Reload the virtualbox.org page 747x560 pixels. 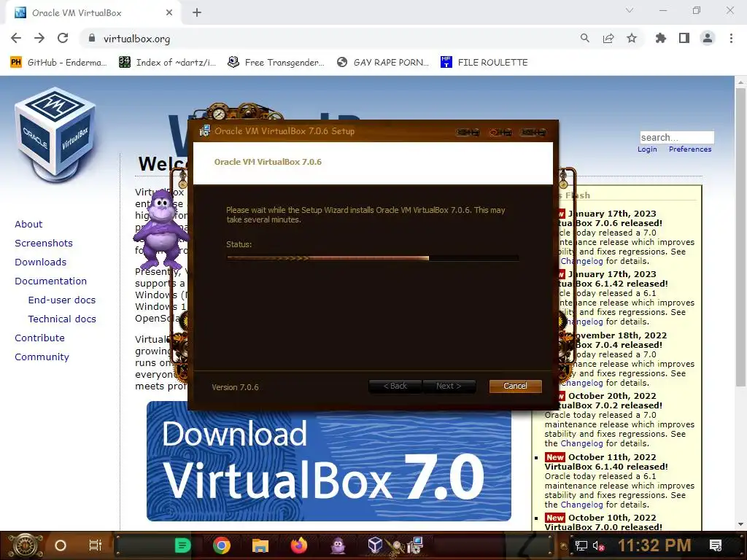63,38
